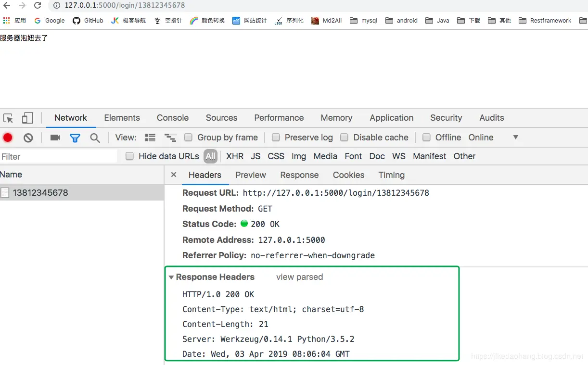Open the Security panel tab

[446, 118]
